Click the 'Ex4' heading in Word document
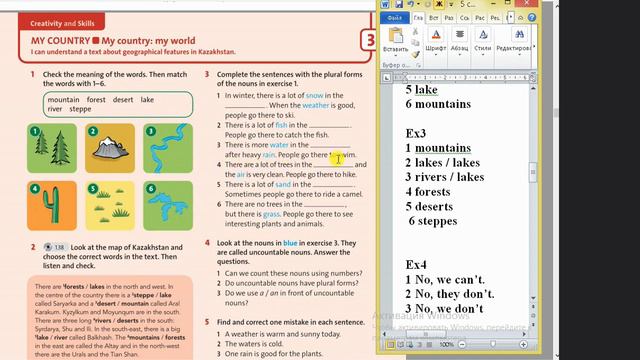The height and width of the screenshot is (360, 640). 416,264
